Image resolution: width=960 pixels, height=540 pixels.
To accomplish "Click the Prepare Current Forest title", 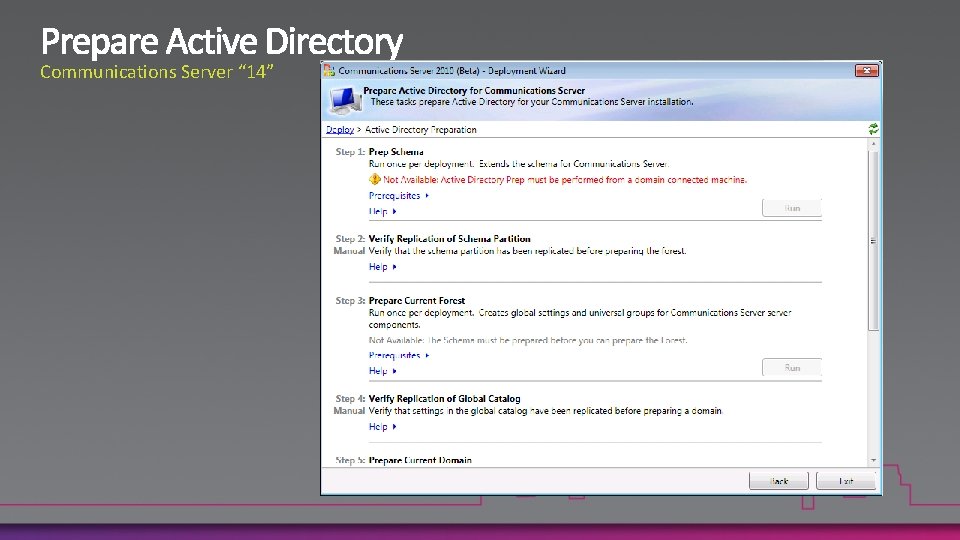I will coord(417,301).
